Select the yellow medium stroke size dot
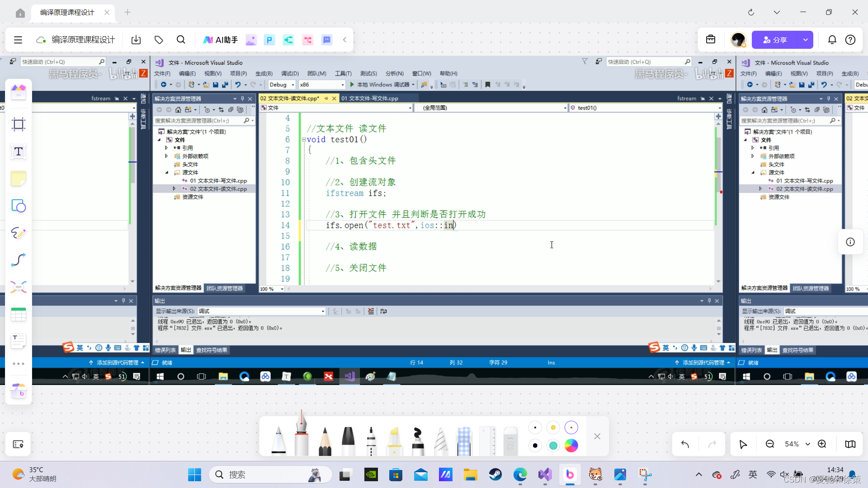 point(553,427)
